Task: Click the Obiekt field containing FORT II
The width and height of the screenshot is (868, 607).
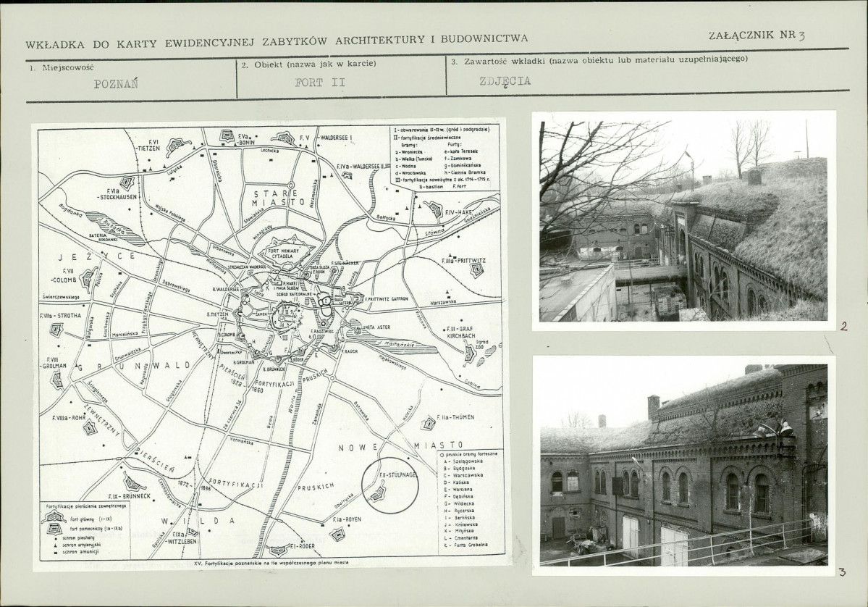Action: [342, 79]
